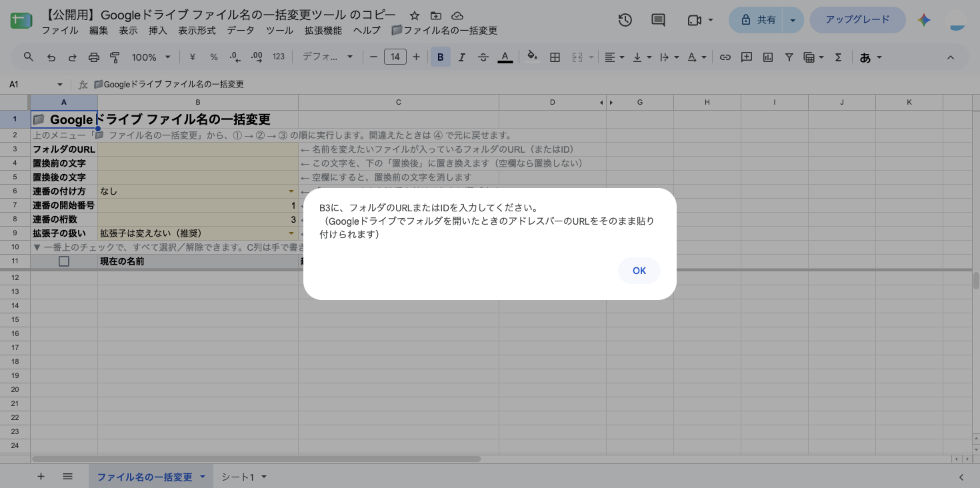
Task: Open the custom ファイル名の一括変更 menu
Action: pos(444,31)
